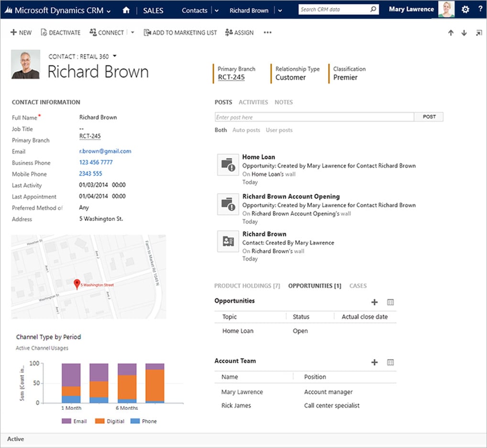The width and height of the screenshot is (487, 448).
Task: Add an Account Team member via plus icon
Action: [x=375, y=362]
